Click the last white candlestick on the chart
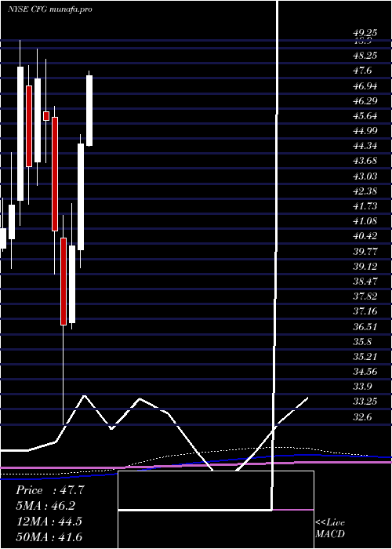Image resolution: width=392 pixels, height=549 pixels. 89,111
